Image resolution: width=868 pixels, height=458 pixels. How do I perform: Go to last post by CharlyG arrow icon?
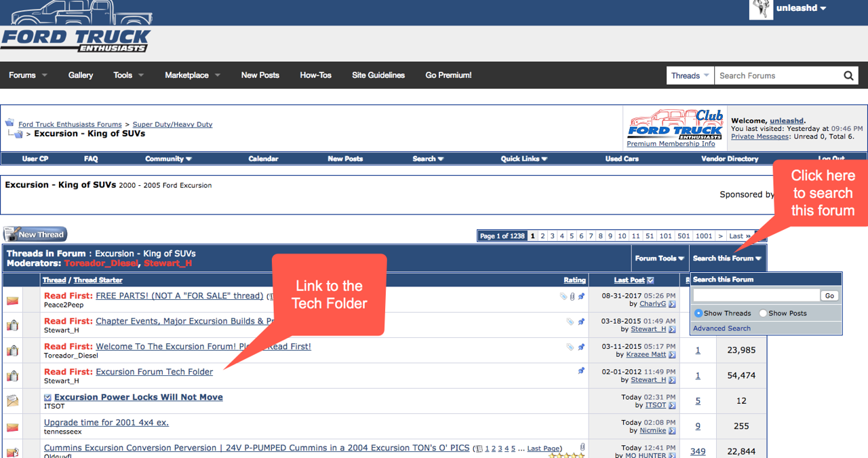[x=672, y=305]
